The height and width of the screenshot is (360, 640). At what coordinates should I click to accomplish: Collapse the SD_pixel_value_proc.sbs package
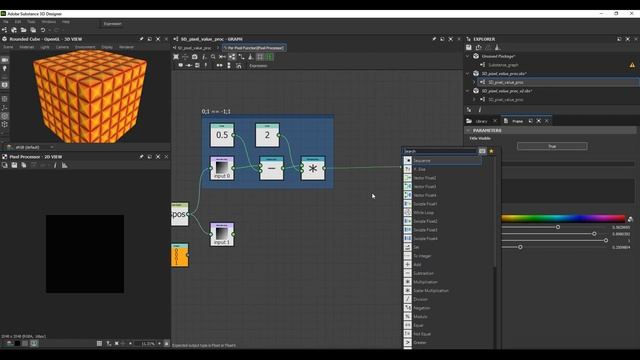coord(468,73)
